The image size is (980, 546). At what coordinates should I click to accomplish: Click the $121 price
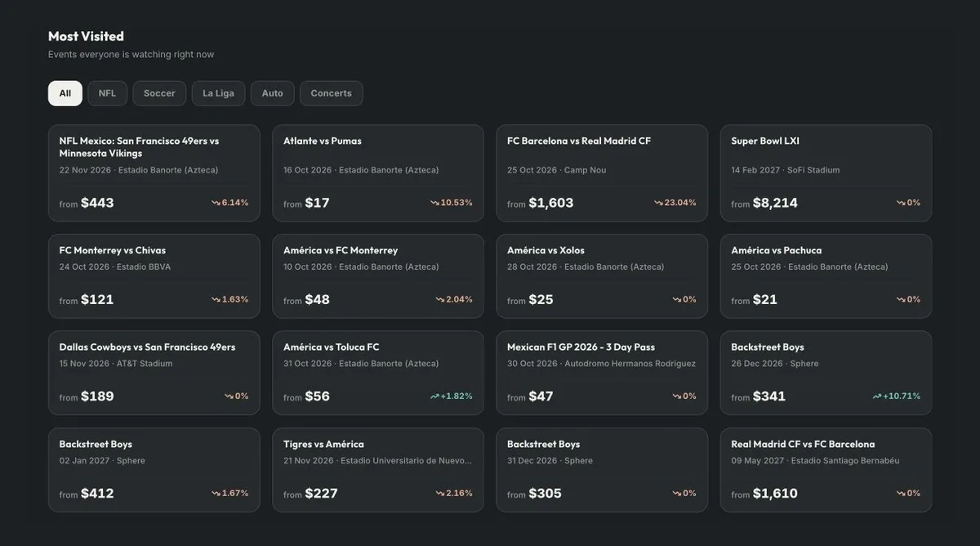[x=97, y=299]
